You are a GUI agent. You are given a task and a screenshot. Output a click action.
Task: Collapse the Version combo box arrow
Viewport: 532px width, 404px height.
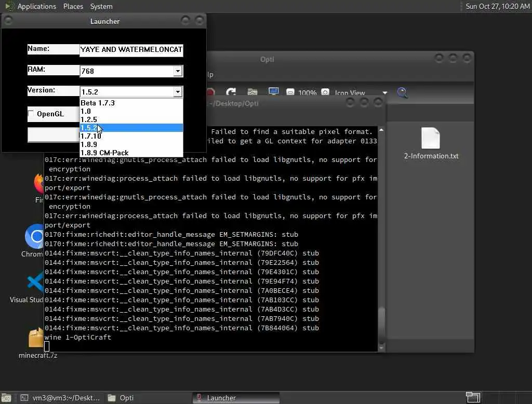coord(178,91)
